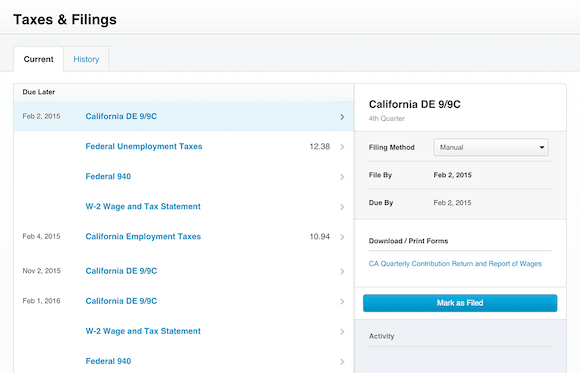Click the Taxes & Filings page title
The height and width of the screenshot is (373, 580).
coord(65,20)
